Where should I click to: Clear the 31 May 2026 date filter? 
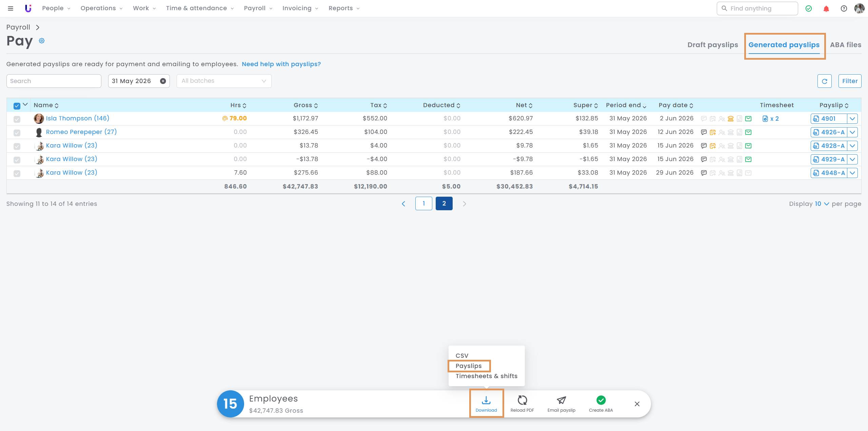163,81
